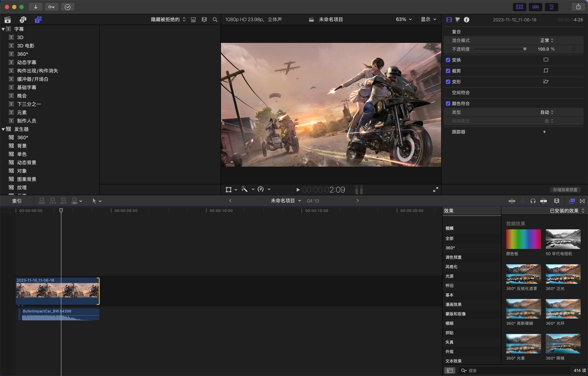The width and height of the screenshot is (588, 376).
Task: Toggle browser visibility button in top toolbar
Action: tap(520, 7)
